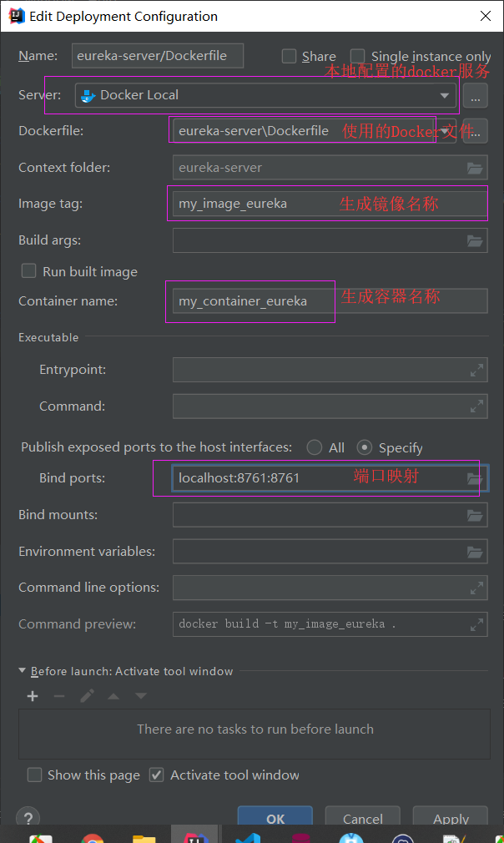Close the Edit Deployment Configuration dialog
This screenshot has width=504, height=843.
(485, 16)
